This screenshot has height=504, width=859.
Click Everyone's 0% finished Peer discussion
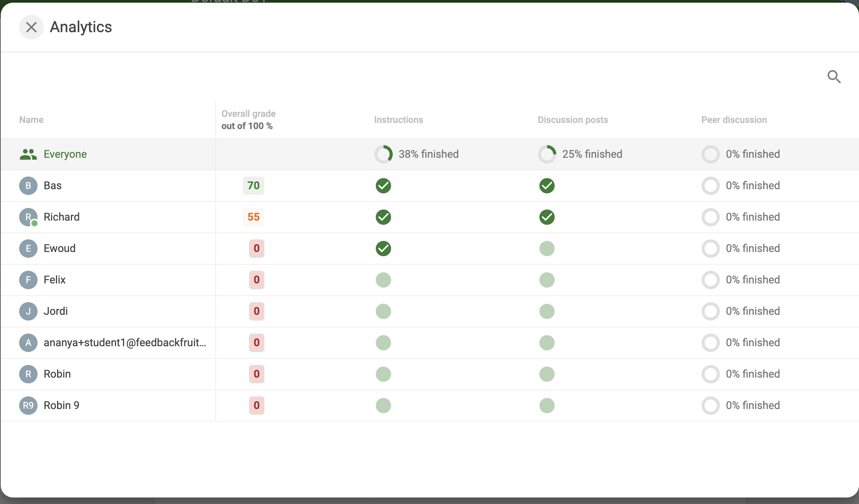[741, 154]
